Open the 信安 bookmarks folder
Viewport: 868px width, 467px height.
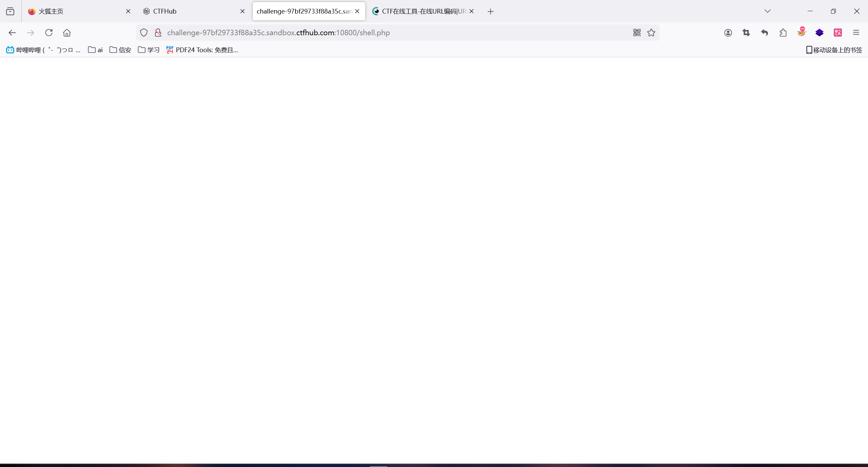coord(120,50)
